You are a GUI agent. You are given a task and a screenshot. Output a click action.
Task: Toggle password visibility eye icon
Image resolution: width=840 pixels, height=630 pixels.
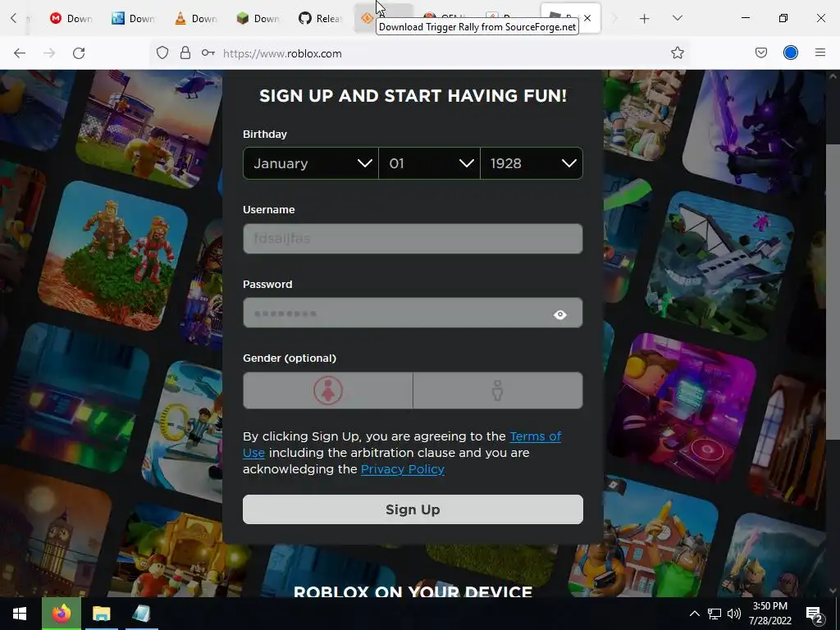point(559,314)
